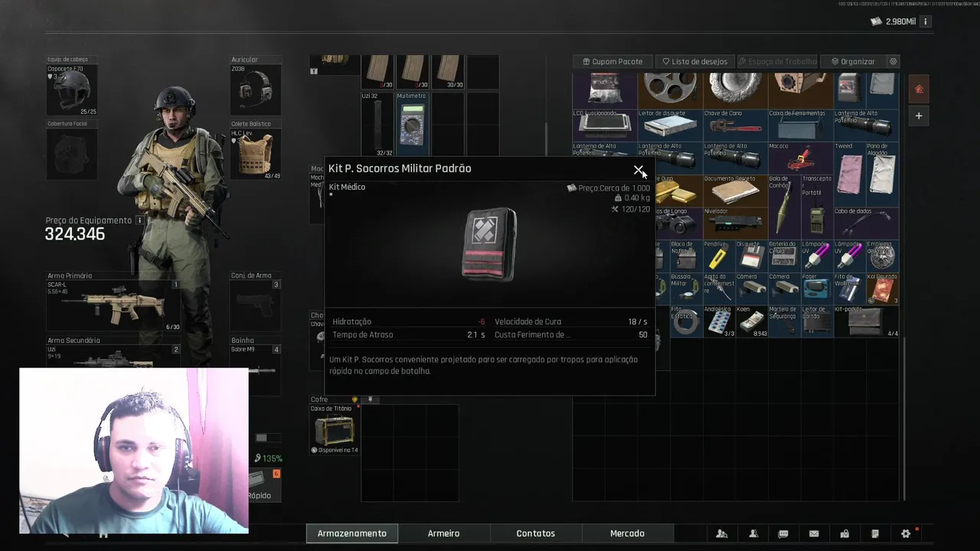Open the Armazenamento tab

pyautogui.click(x=352, y=533)
